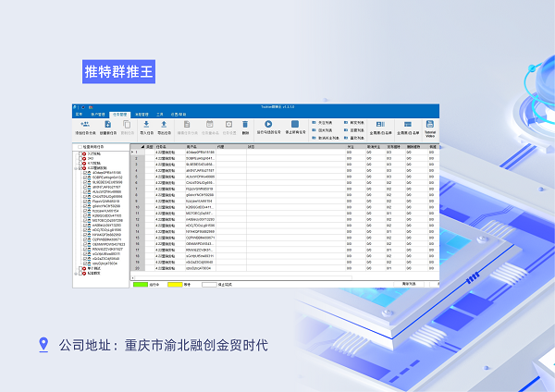Click the red circle icon of the 4.22 task group
Screen dimensions: 555x392
(84, 168)
